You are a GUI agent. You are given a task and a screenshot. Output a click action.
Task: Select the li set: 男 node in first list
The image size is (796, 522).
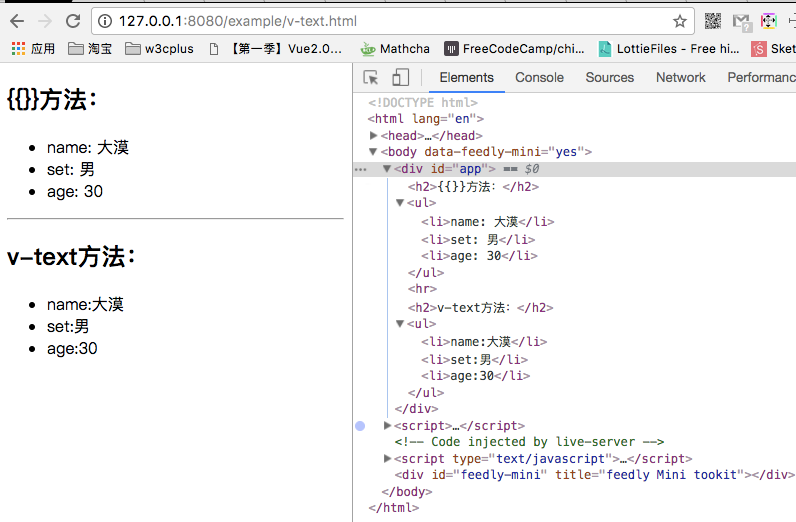478,240
